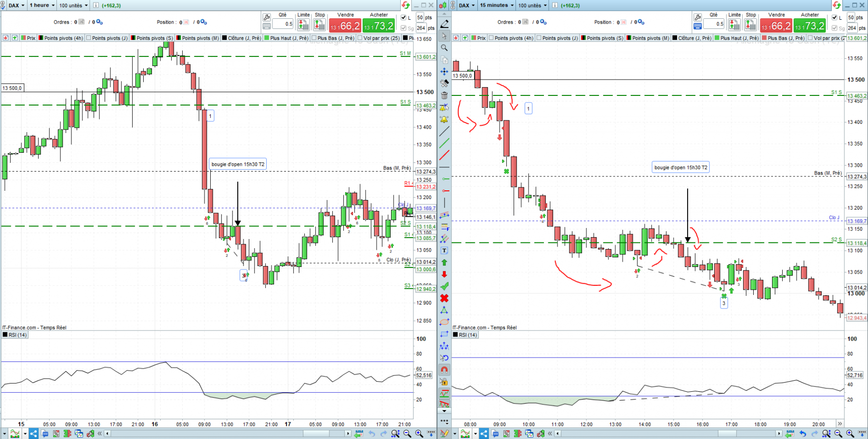
Task: Select the green up-arrow drawing tool
Action: [444, 263]
